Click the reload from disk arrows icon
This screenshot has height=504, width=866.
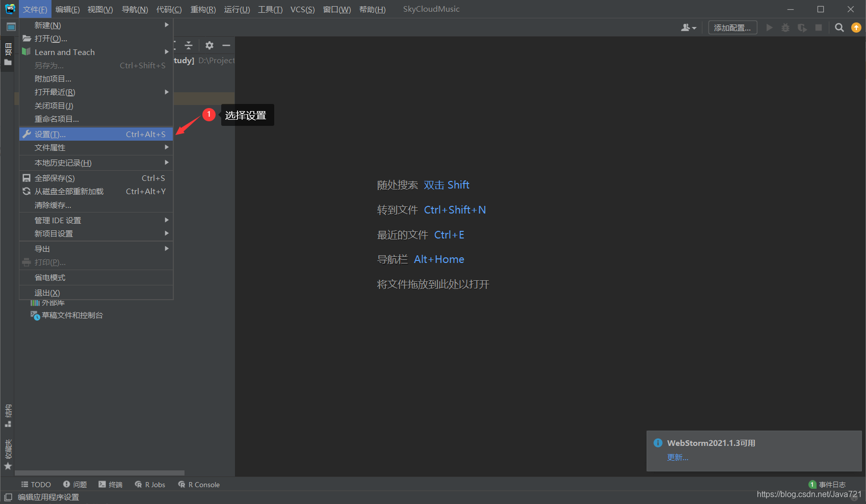coord(27,191)
